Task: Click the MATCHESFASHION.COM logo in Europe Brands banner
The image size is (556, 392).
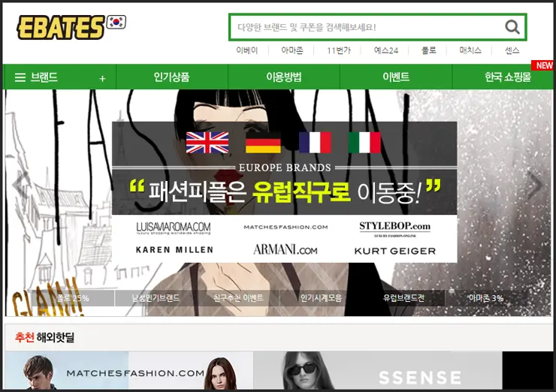Action: pyautogui.click(x=286, y=228)
